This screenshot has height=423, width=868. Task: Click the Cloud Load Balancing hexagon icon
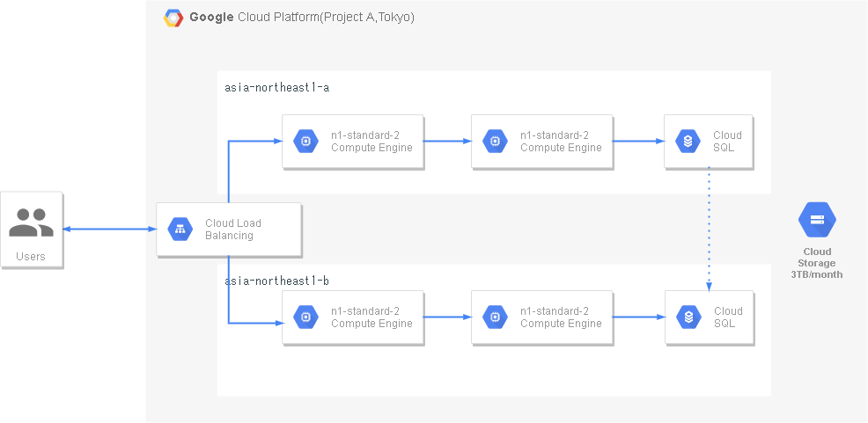pos(180,230)
